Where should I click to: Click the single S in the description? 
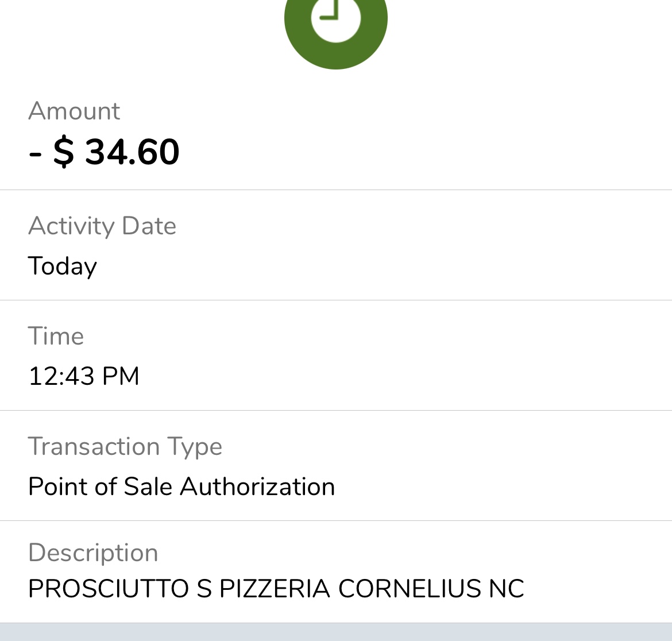tap(204, 589)
